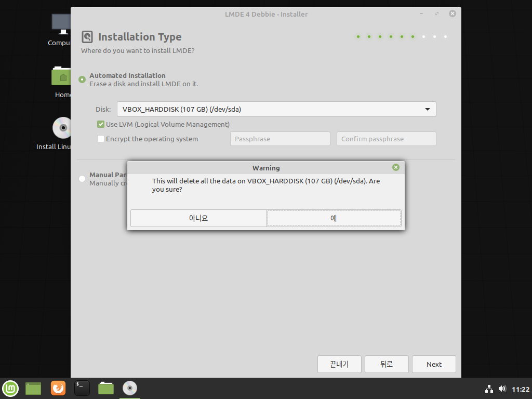Close the Warning dialog
This screenshot has height=399, width=532.
(x=395, y=167)
